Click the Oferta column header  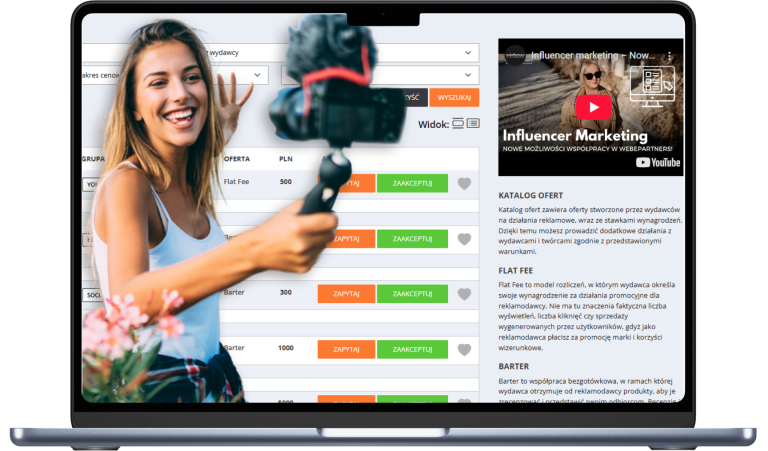click(237, 159)
